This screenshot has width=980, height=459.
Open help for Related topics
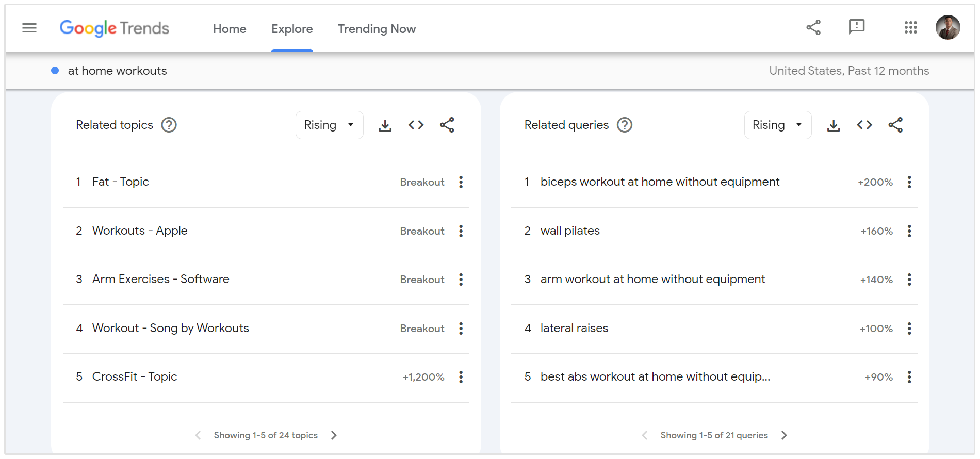pos(169,125)
